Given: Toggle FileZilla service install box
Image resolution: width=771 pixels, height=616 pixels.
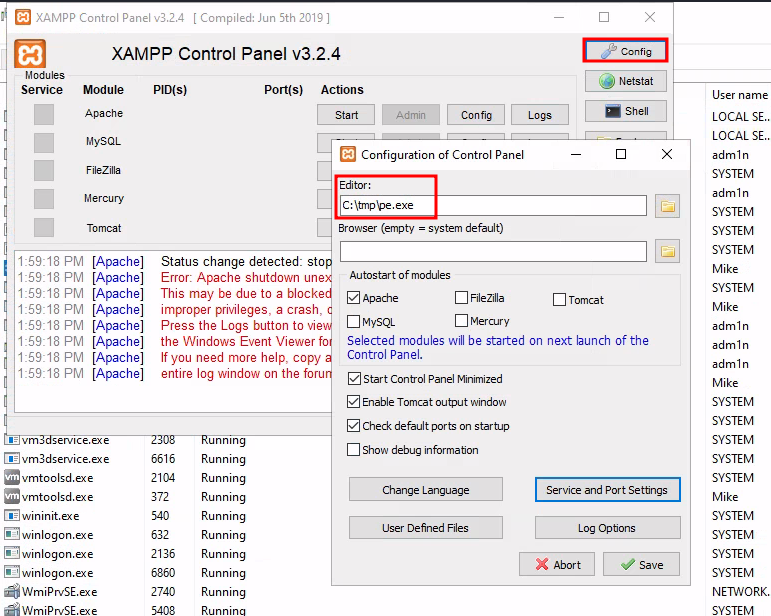Looking at the screenshot, I should tap(44, 171).
